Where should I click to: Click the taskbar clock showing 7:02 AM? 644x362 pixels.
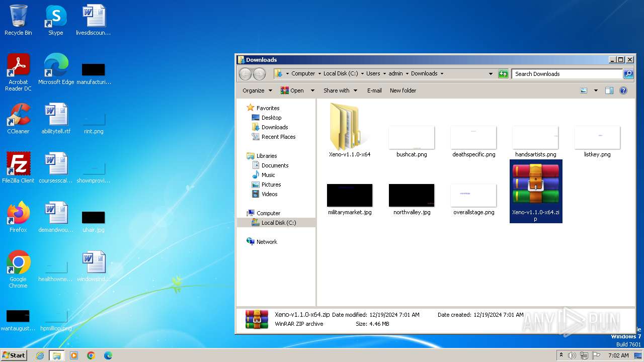[618, 355]
